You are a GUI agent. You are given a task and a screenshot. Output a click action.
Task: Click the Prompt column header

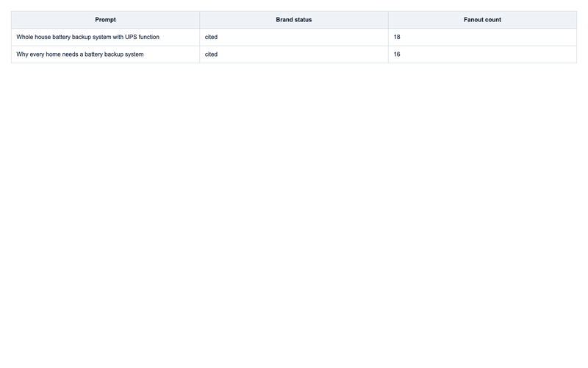click(x=105, y=20)
